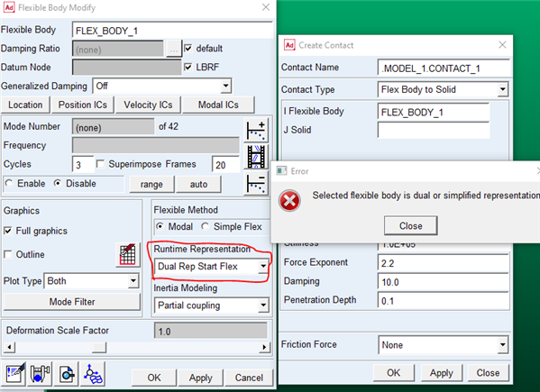Close the Error dialog
Screen dimensions: 540x392
click(410, 226)
